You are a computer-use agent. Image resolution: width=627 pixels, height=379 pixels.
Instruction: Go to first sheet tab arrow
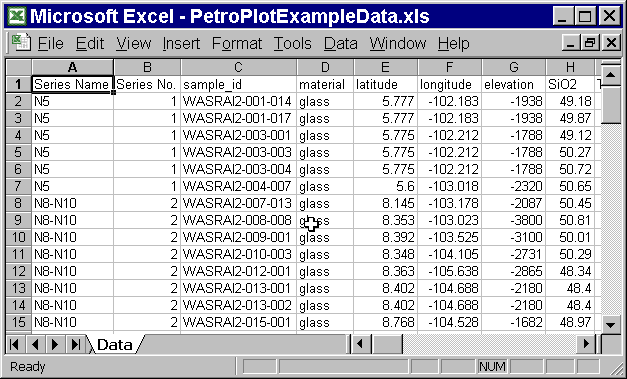[x=14, y=344]
